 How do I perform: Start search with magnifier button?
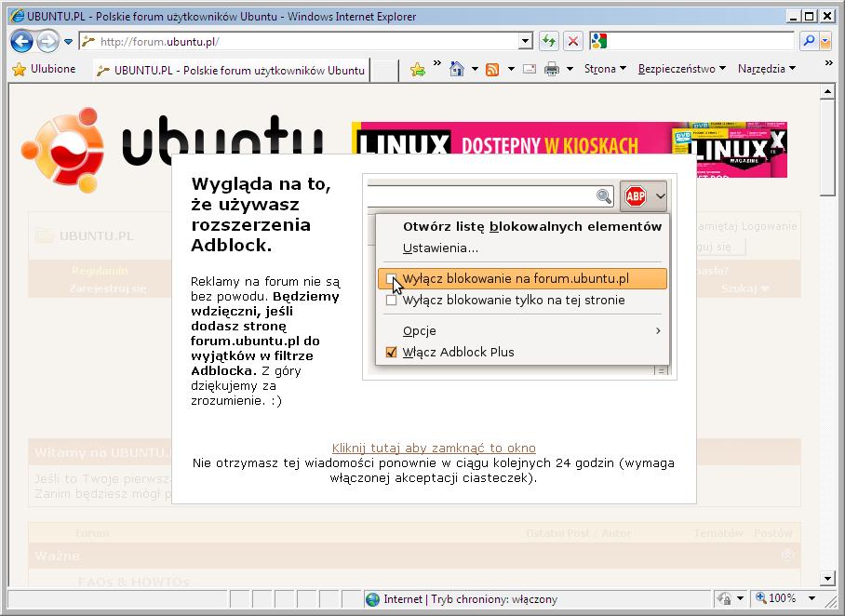[x=809, y=41]
